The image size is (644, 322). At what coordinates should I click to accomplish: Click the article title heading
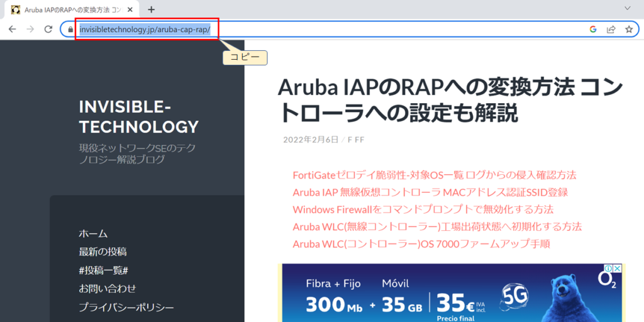(450, 100)
